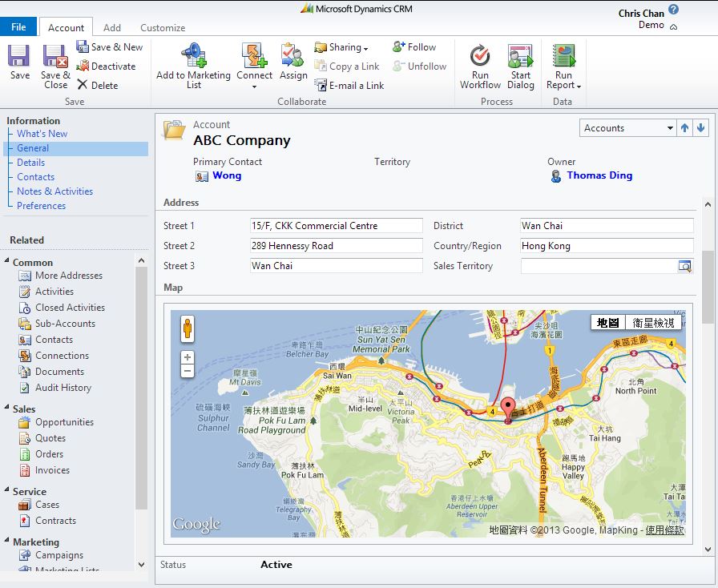Click Street View pegman on map
Screen dimensions: 718x588
[188, 328]
